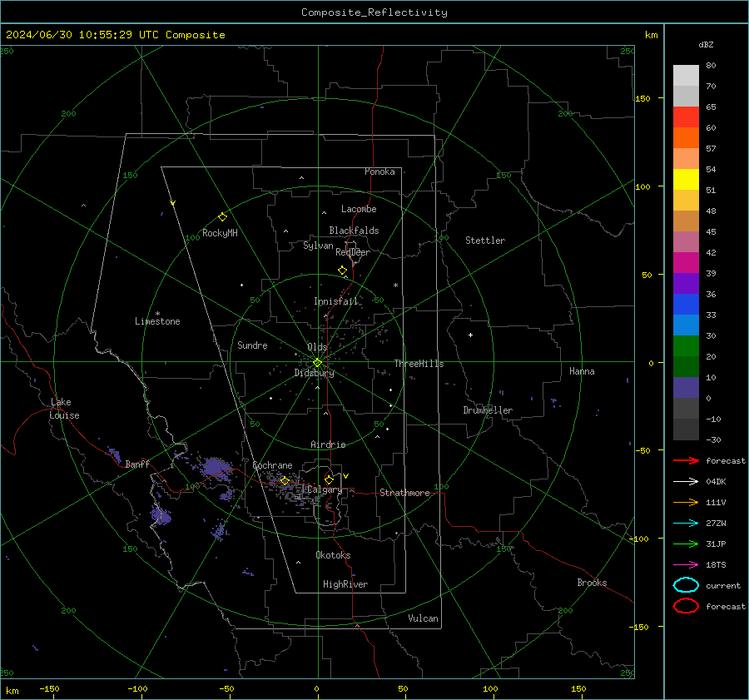The width and height of the screenshot is (749, 700).
Task: Click the yellow diamond marker above Calgary
Action: 329,479
